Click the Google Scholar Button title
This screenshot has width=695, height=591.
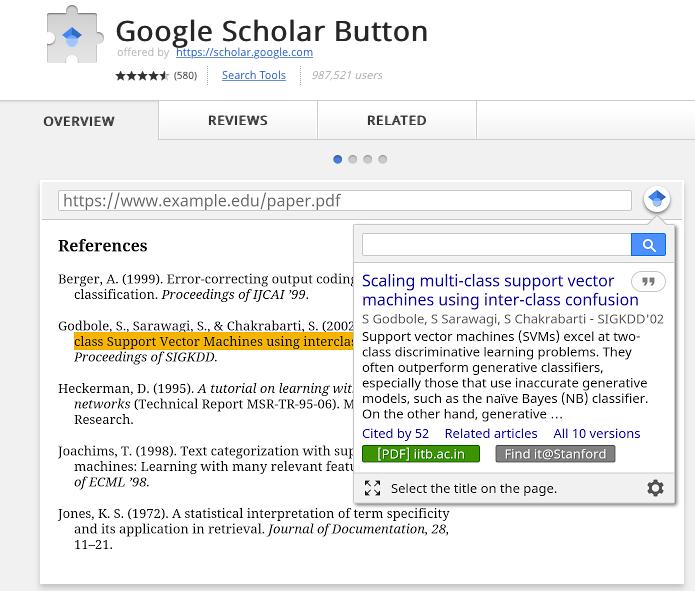tap(272, 31)
